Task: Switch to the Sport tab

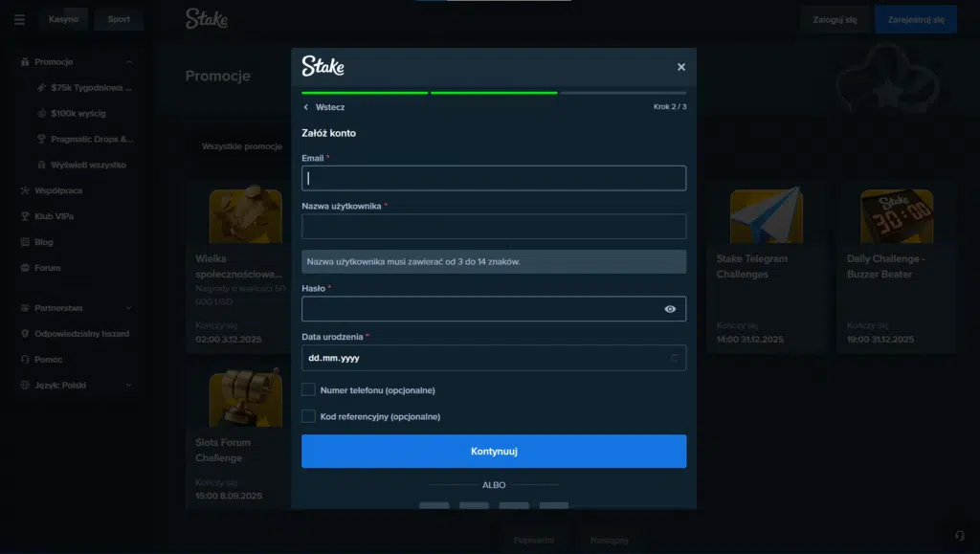Action: [119, 19]
